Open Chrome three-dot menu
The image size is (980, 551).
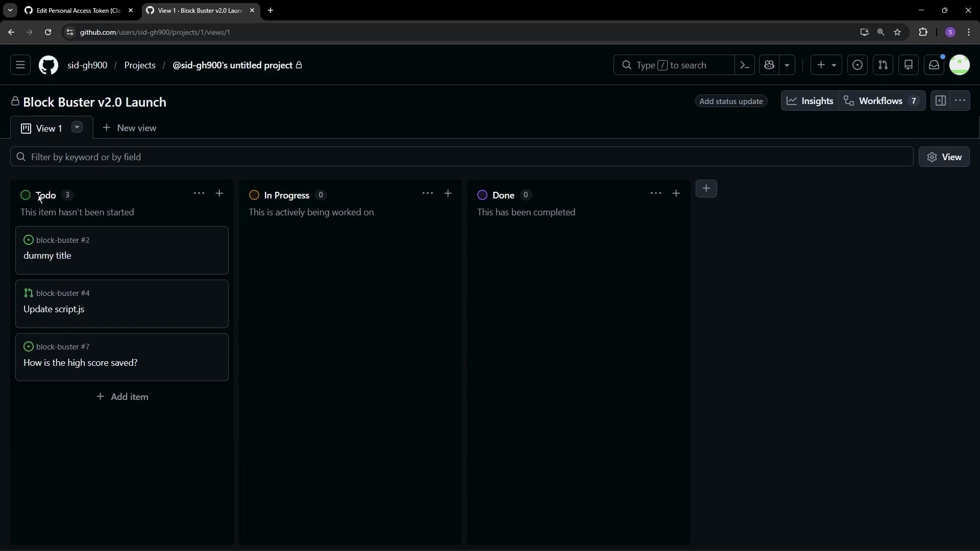tap(969, 32)
